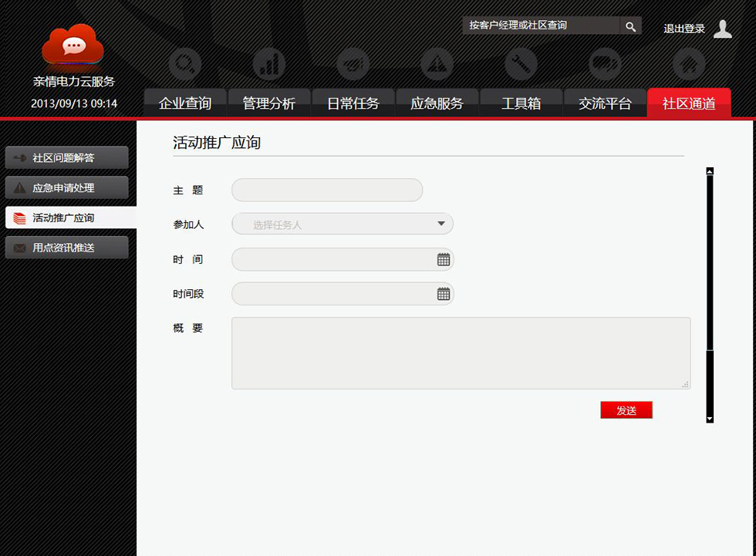Click the 发送 send button
The height and width of the screenshot is (556, 756).
(626, 410)
